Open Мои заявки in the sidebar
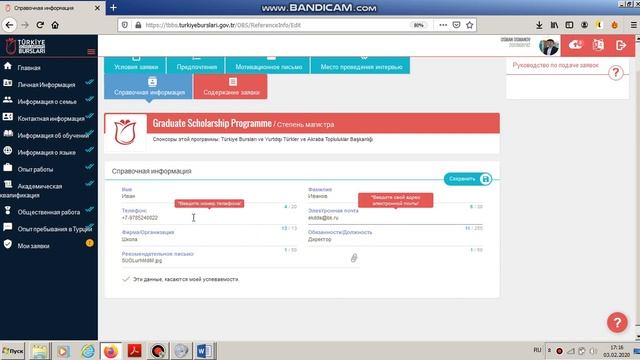 tap(33, 246)
